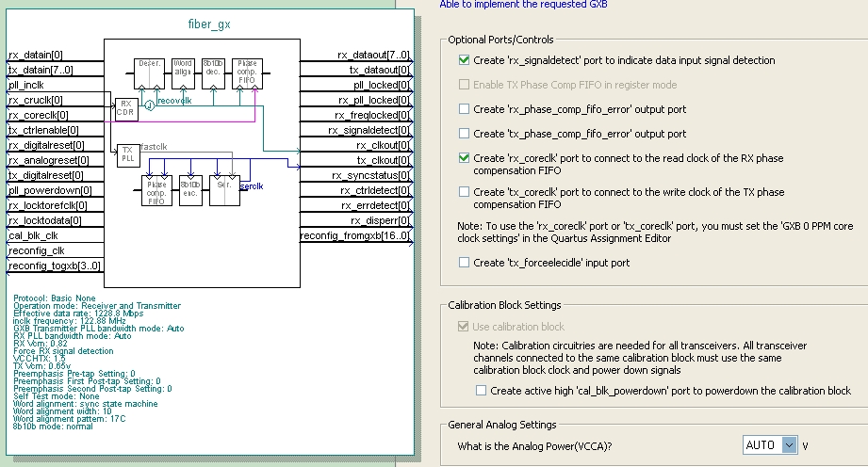This screenshot has height=467, width=868.
Task: Enable the 'cal_blk_powerdown' port checkbox
Action: (483, 391)
